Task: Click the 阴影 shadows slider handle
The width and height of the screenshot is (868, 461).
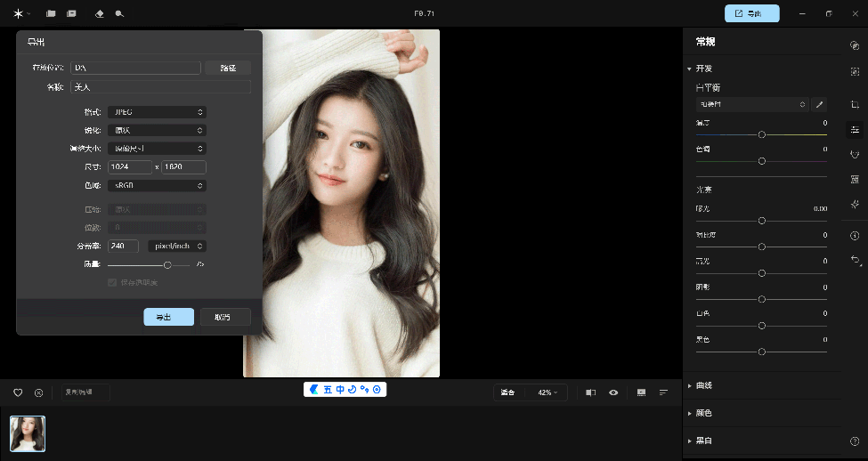Action: coord(762,299)
